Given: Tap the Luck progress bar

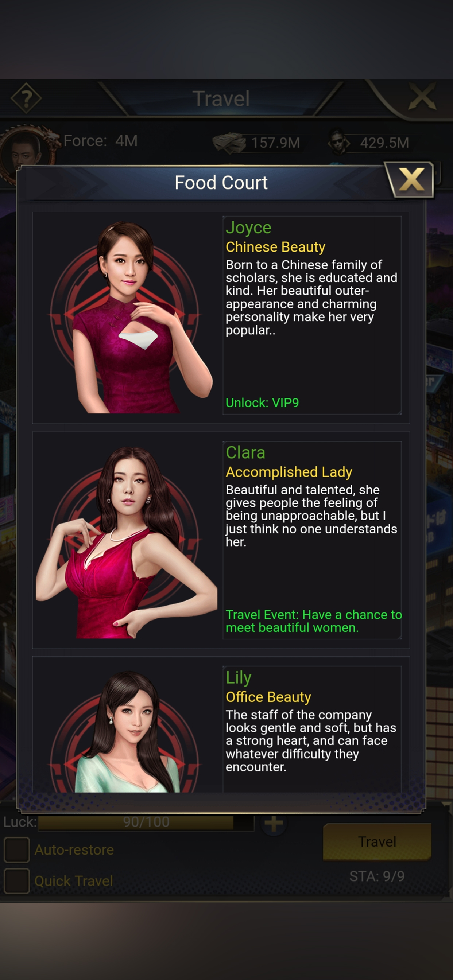Looking at the screenshot, I should point(146,822).
